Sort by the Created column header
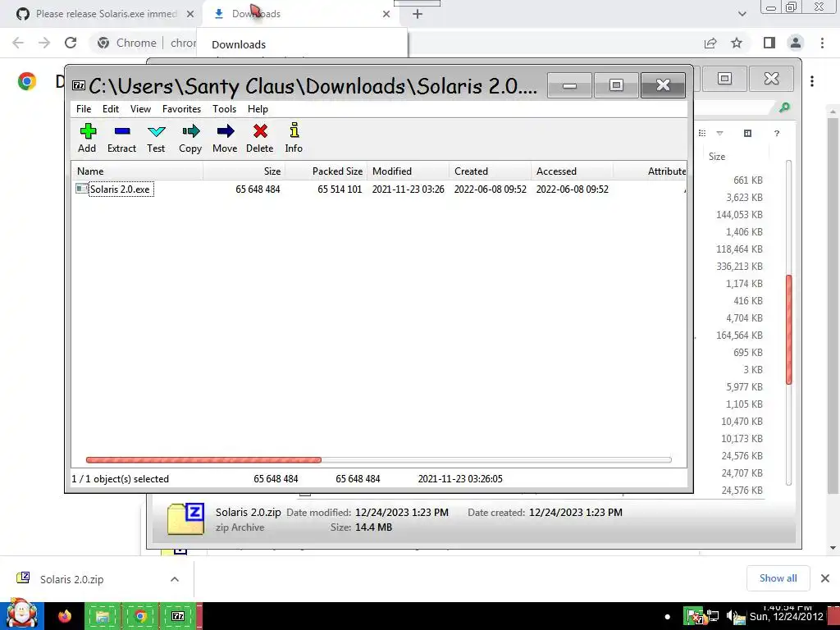 click(491, 171)
